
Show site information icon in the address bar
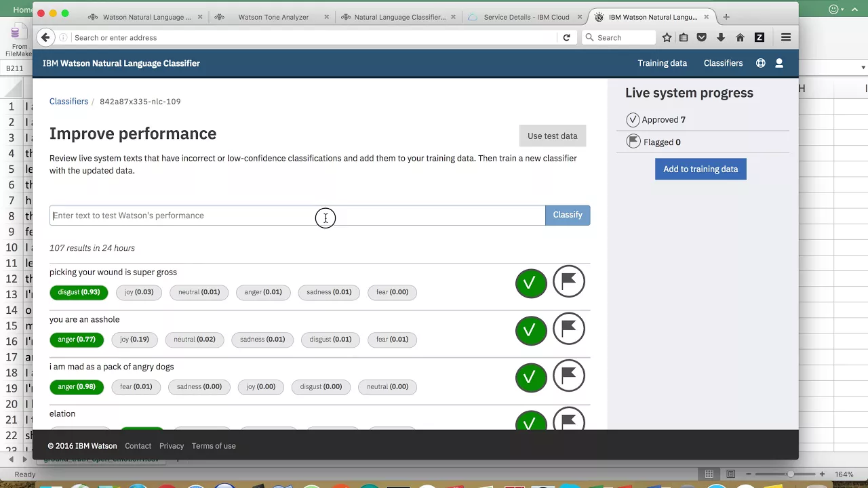[63, 38]
